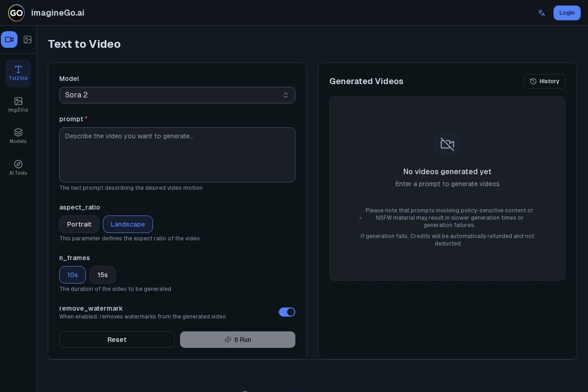Image resolution: width=588 pixels, height=392 pixels.
Task: Select the video mode camera icon
Action: coord(9,40)
